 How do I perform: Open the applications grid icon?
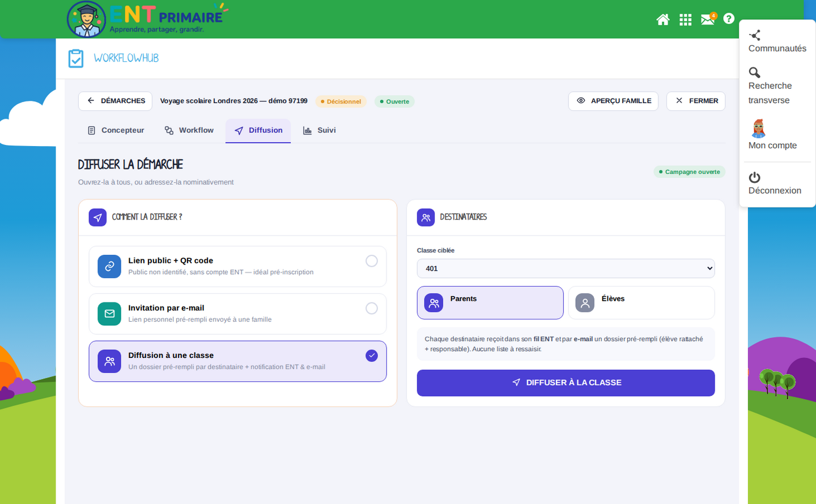[685, 20]
